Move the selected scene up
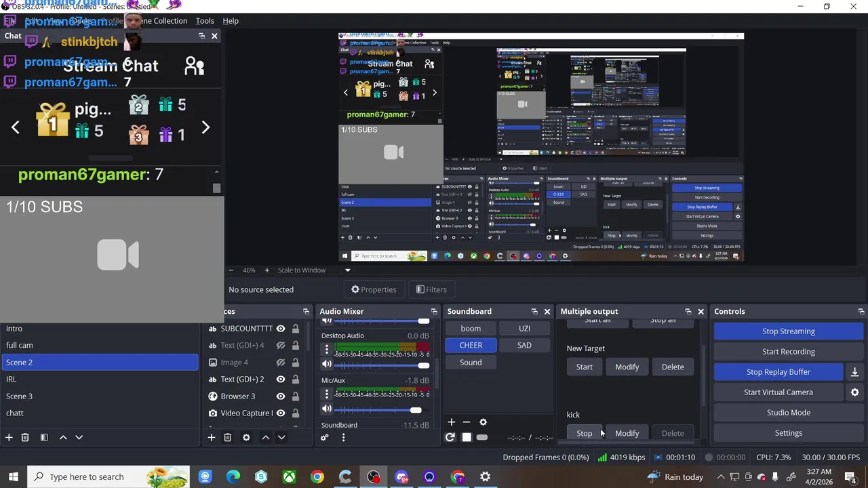The image size is (868, 488). (63, 438)
